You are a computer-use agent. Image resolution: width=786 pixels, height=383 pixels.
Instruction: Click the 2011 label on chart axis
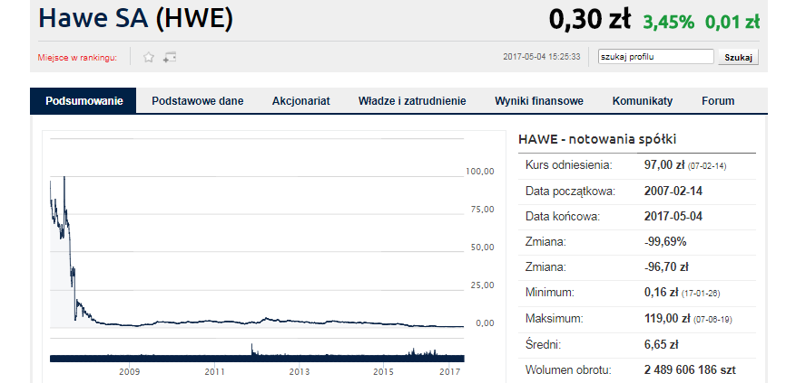[x=215, y=372]
